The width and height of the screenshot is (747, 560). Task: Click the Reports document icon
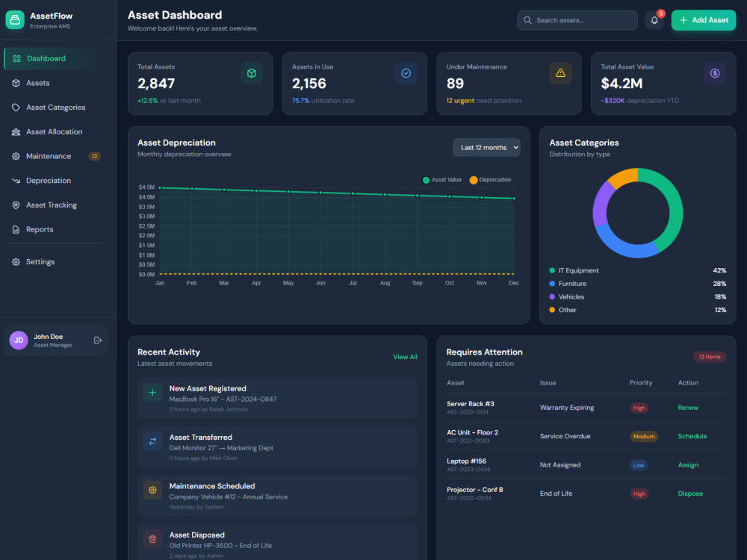pyautogui.click(x=16, y=229)
